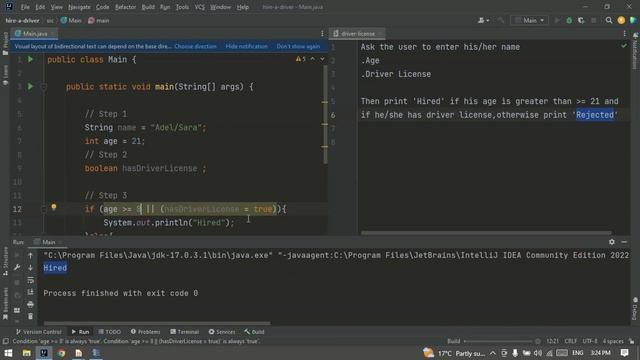Toggle tool window quick-access box

5,341
